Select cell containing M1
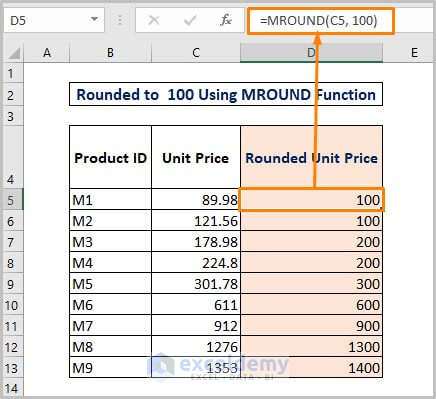Image resolution: width=436 pixels, height=399 pixels. pos(110,199)
